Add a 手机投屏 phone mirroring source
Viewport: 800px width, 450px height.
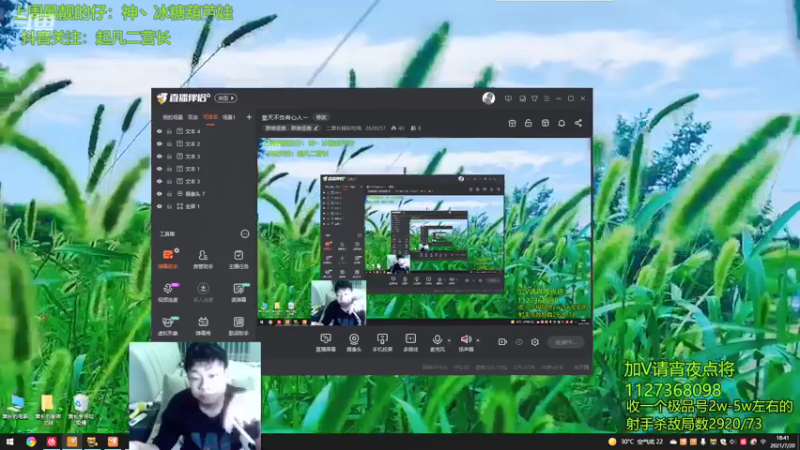pyautogui.click(x=382, y=342)
